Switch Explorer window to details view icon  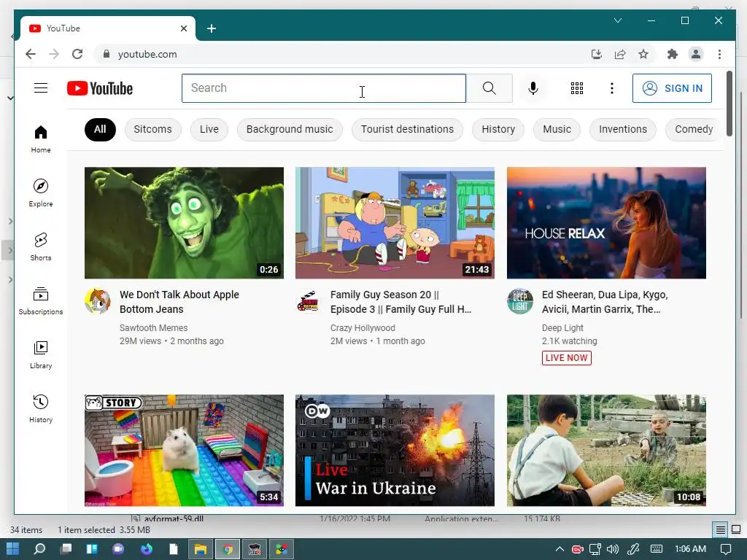pyautogui.click(x=720, y=529)
